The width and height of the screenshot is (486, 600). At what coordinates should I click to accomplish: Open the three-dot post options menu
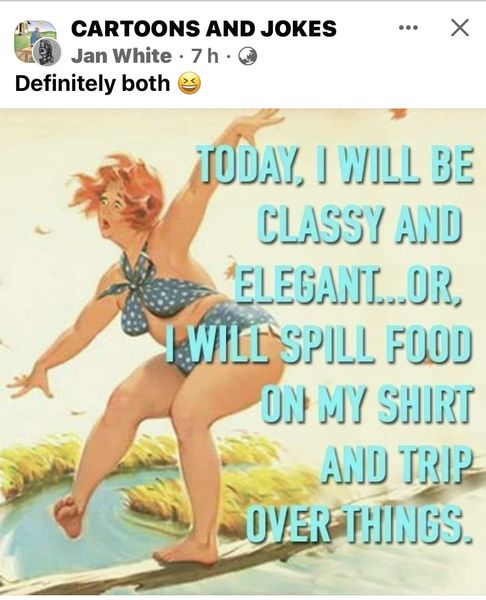[x=408, y=28]
